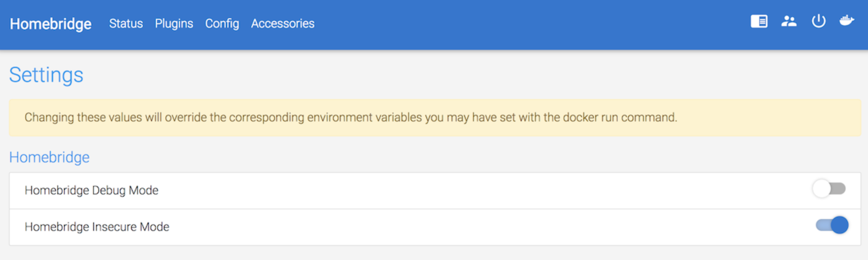Click the Homebridge brand logo text

[x=51, y=24]
